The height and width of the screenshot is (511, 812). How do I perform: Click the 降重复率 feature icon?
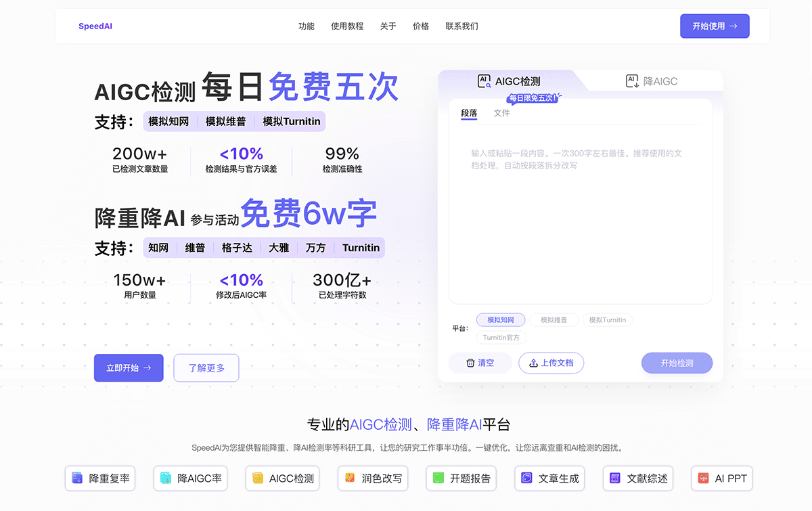77,479
